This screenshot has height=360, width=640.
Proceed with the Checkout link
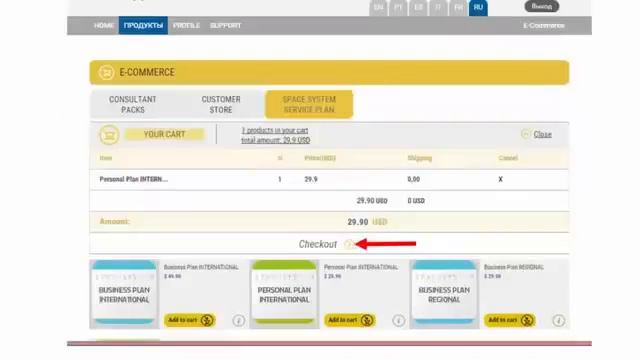pyautogui.click(x=318, y=244)
